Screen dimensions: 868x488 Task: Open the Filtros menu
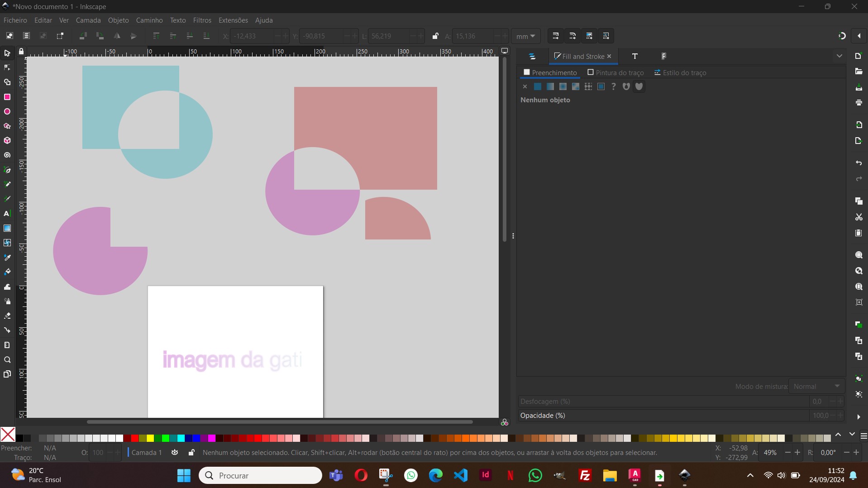[x=202, y=20]
